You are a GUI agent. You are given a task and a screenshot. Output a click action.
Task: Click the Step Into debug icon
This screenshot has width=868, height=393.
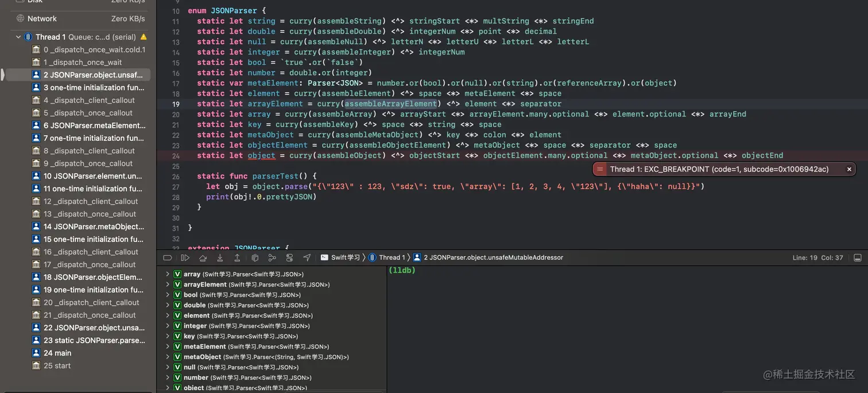tap(220, 258)
